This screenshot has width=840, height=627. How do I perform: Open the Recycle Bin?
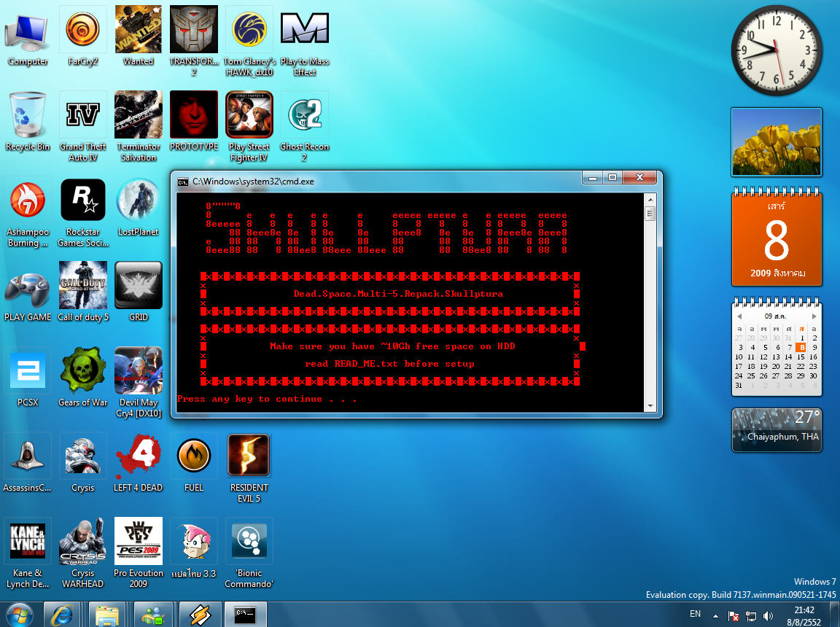pos(27,121)
